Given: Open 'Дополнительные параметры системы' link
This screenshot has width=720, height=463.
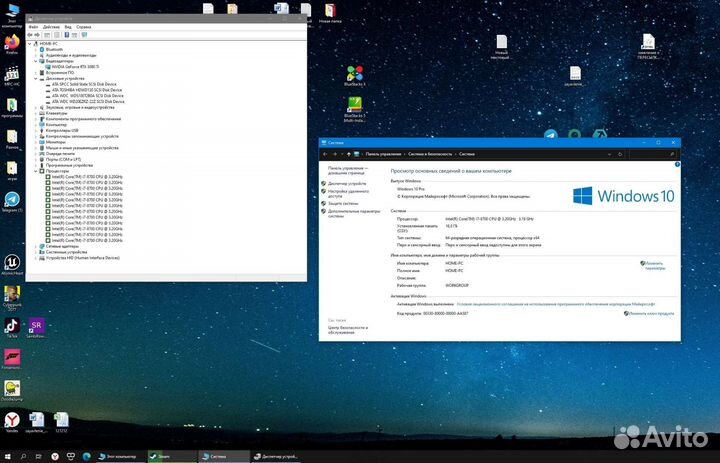Looking at the screenshot, I should coord(354,213).
